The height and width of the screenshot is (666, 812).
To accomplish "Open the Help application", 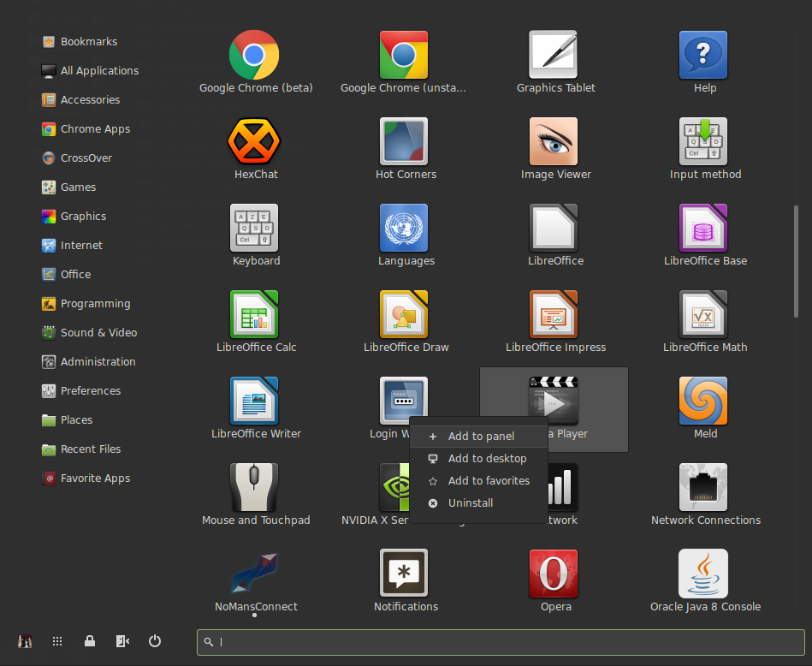I will [x=703, y=62].
